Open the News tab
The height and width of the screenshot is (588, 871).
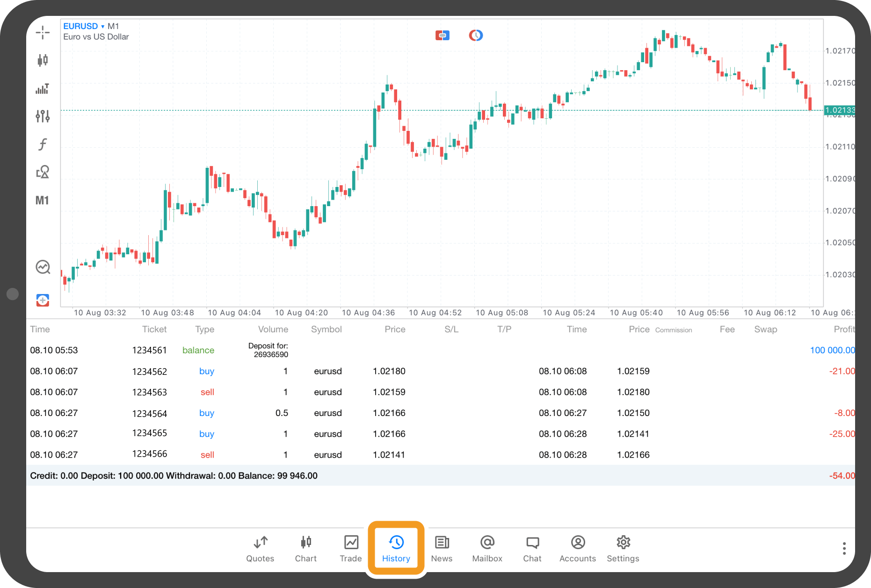[x=442, y=549]
